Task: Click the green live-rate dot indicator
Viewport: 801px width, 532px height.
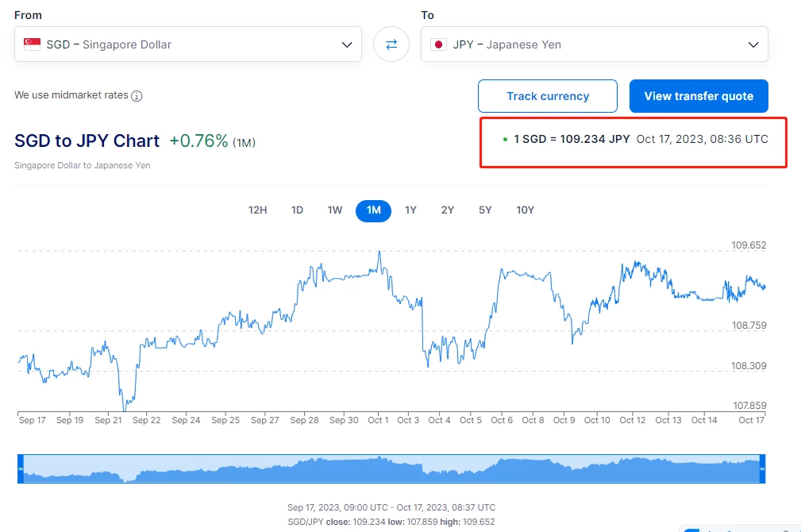Action: click(505, 139)
